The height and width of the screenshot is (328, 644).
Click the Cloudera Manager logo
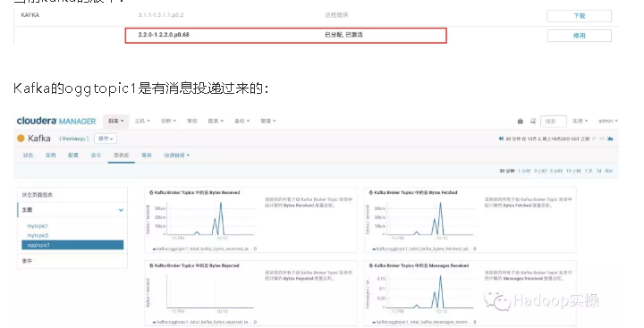point(56,122)
